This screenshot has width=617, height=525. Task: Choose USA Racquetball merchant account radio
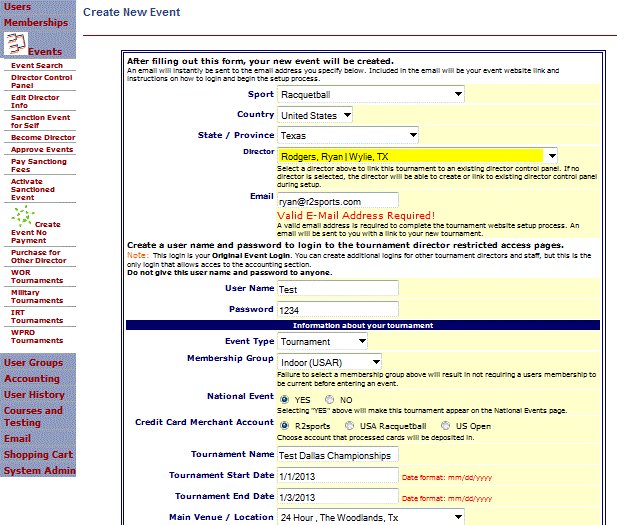point(349,425)
